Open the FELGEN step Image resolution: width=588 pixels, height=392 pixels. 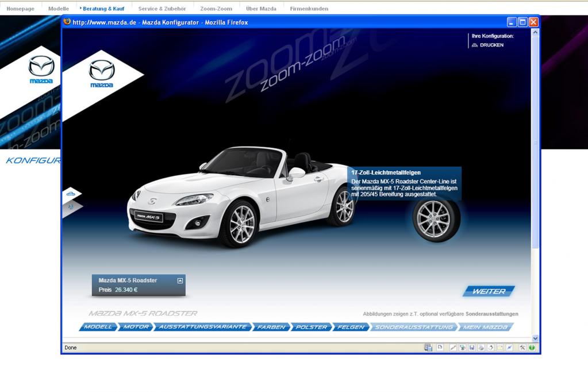click(351, 326)
